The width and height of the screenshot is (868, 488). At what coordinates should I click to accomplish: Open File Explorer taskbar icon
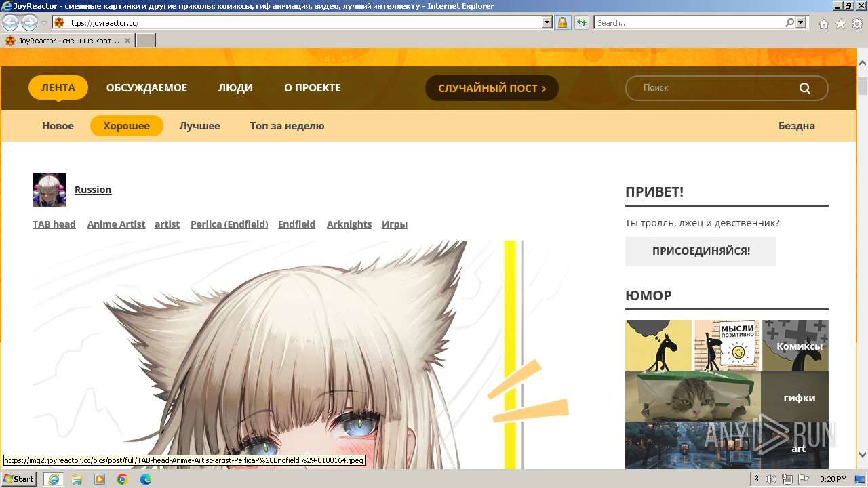pyautogui.click(x=77, y=479)
